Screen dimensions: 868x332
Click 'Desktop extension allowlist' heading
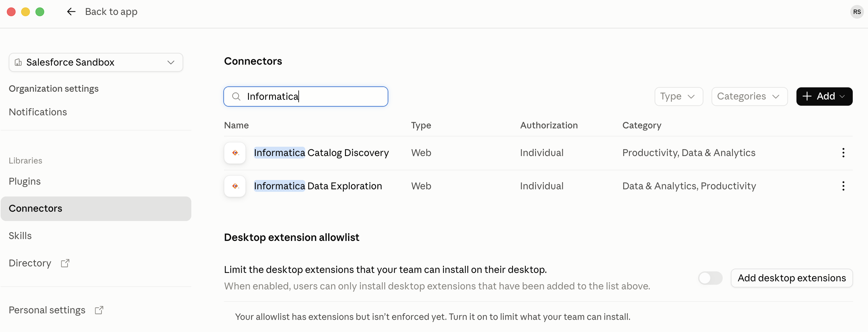[x=292, y=238]
